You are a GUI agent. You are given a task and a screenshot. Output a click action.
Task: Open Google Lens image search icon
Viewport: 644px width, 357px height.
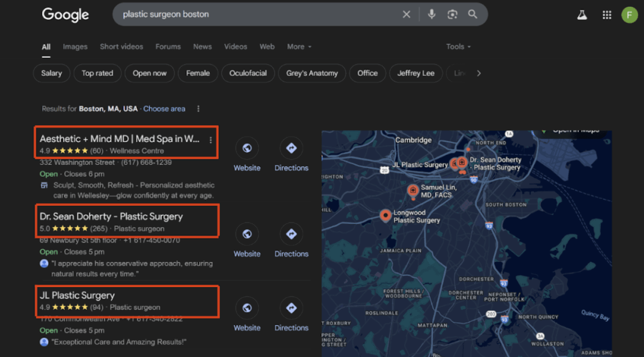point(452,15)
